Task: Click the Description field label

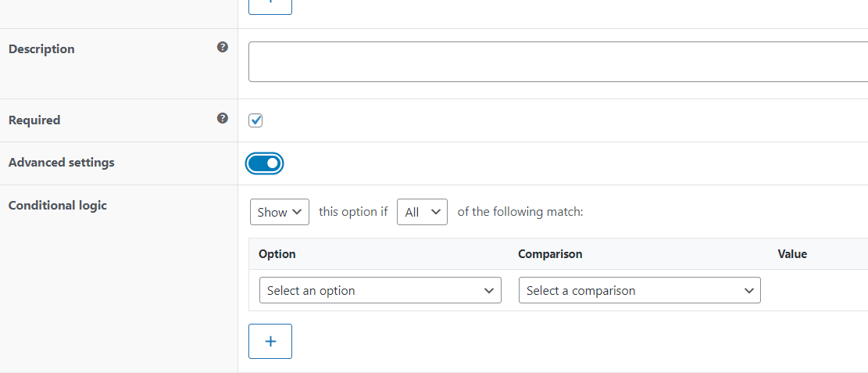Action: pos(41,49)
